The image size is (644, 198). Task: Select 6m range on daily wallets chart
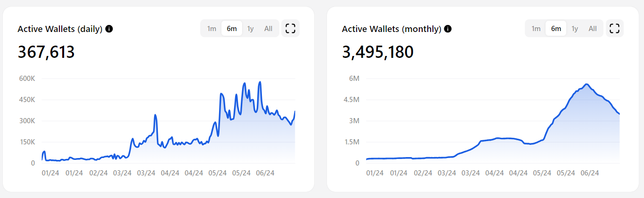(232, 29)
